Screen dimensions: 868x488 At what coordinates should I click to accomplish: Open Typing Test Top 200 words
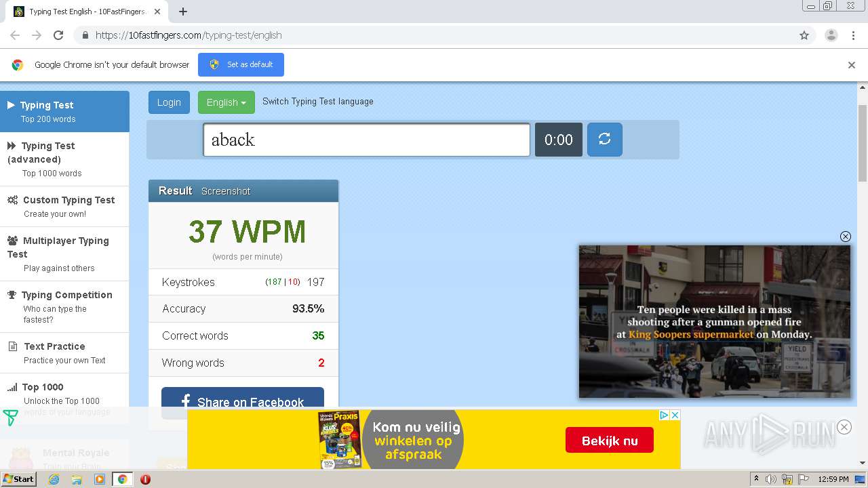point(64,111)
